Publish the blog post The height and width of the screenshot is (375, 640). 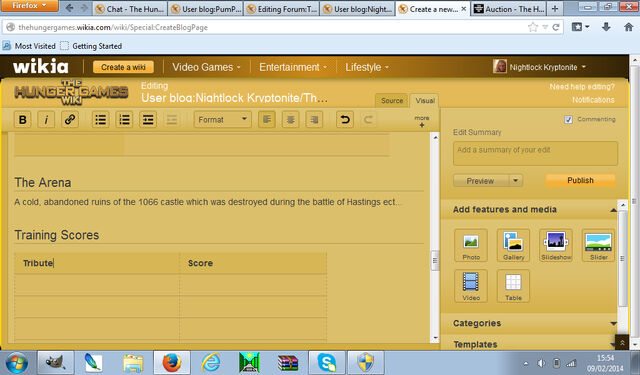[580, 180]
